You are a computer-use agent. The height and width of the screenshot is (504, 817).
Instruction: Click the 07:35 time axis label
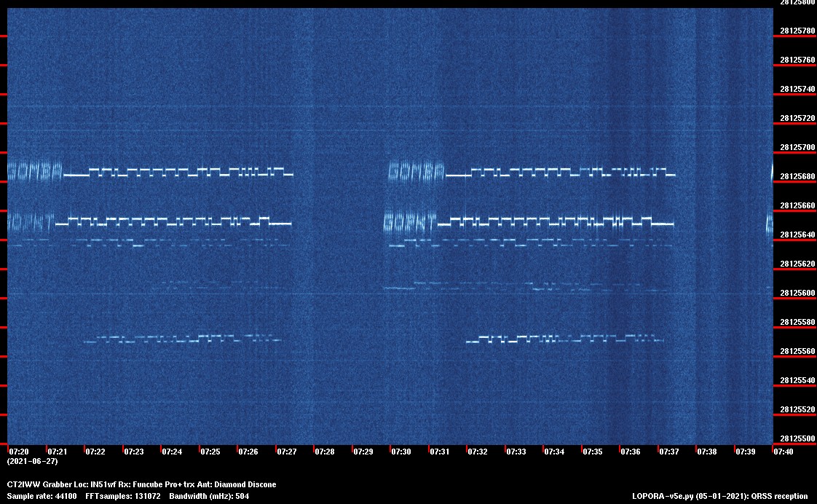coord(593,452)
